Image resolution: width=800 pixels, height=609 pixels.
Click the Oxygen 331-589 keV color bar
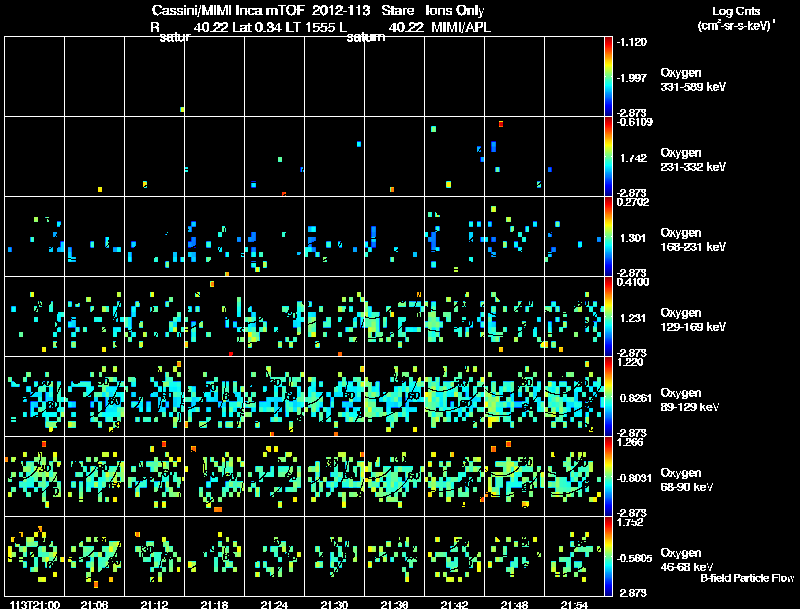tap(608, 77)
